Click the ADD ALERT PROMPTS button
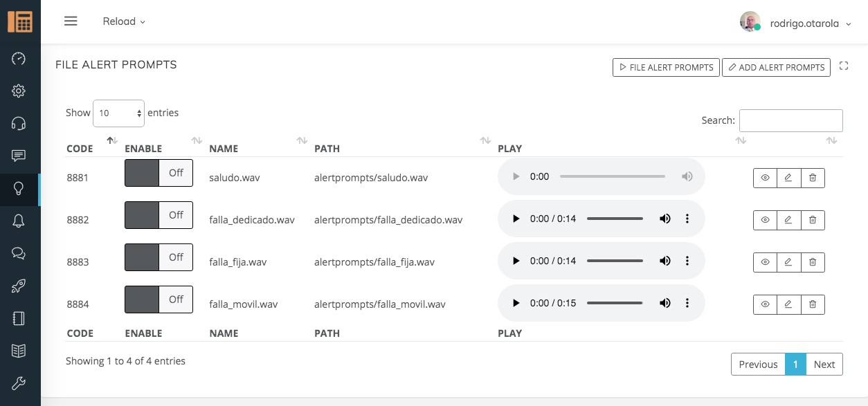This screenshot has width=868, height=406. tap(776, 67)
